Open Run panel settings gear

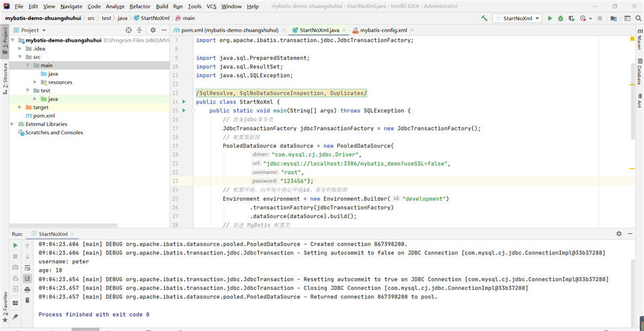[619, 234]
